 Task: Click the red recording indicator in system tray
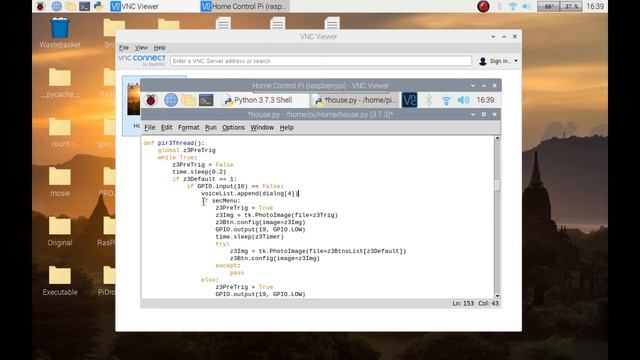point(483,6)
